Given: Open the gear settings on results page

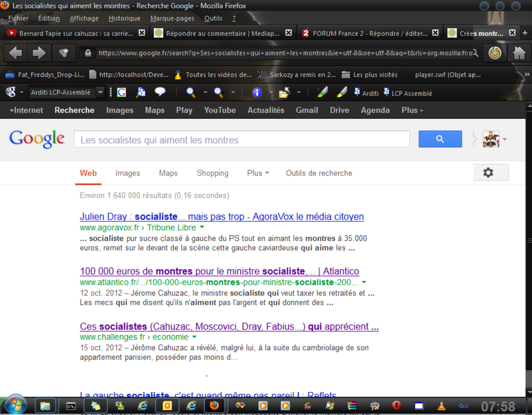Looking at the screenshot, I should 488,173.
